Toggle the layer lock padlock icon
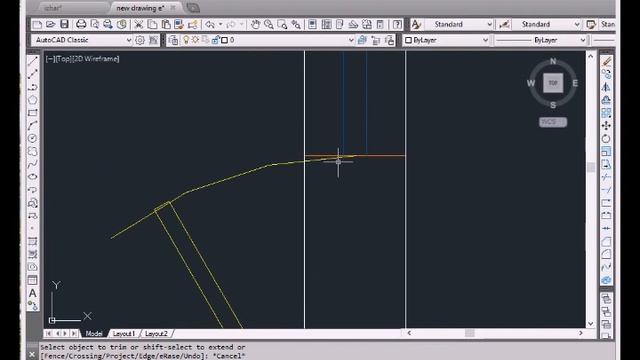The height and width of the screenshot is (360, 640). click(215, 40)
